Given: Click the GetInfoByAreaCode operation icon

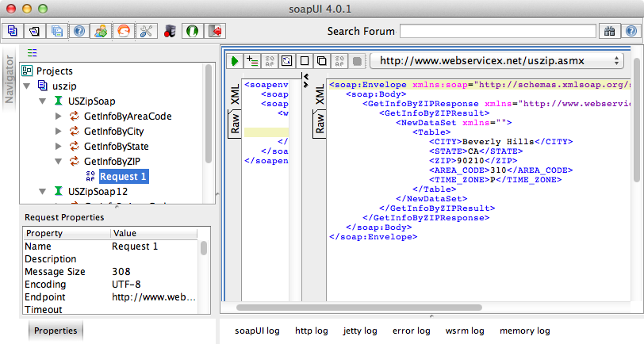Looking at the screenshot, I should click(x=74, y=117).
